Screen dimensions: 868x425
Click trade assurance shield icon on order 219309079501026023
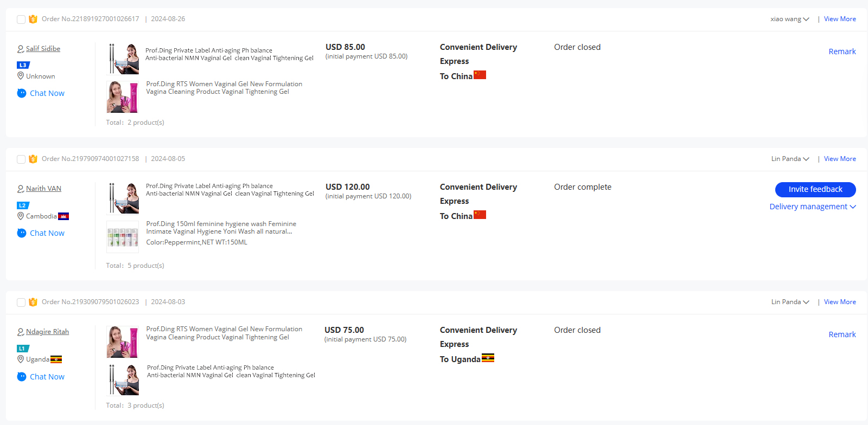pyautogui.click(x=33, y=302)
